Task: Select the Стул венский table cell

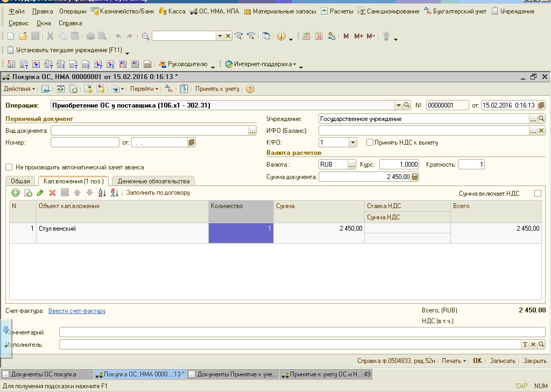Action: [122, 233]
